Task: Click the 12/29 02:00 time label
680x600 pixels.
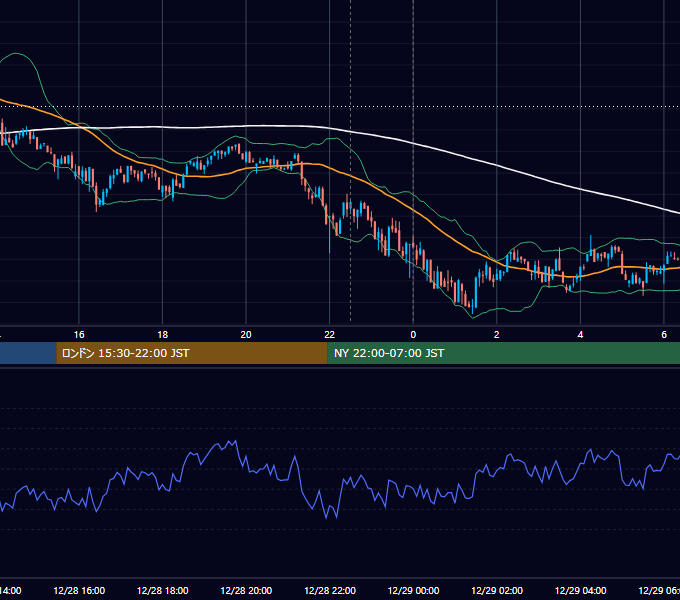Action: [x=497, y=590]
